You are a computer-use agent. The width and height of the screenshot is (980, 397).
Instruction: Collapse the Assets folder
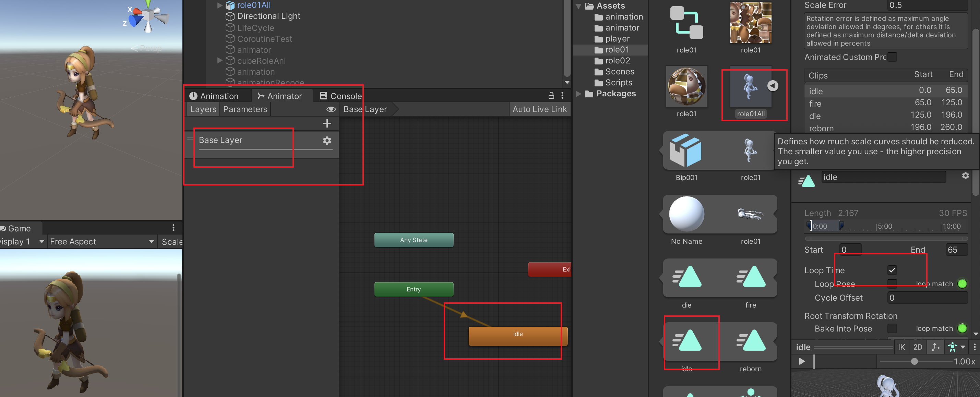click(x=578, y=6)
